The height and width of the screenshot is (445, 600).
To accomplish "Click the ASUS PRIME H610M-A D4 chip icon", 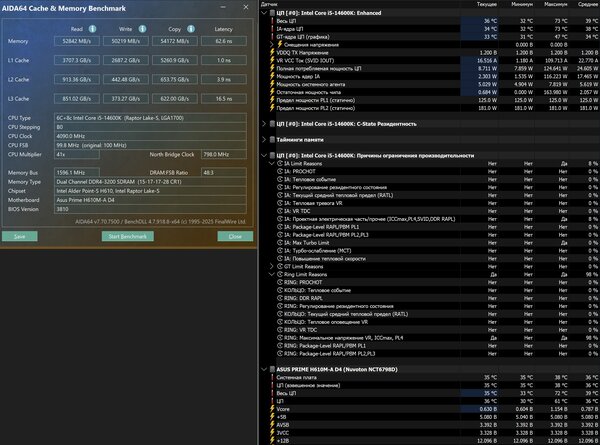I will click(272, 369).
